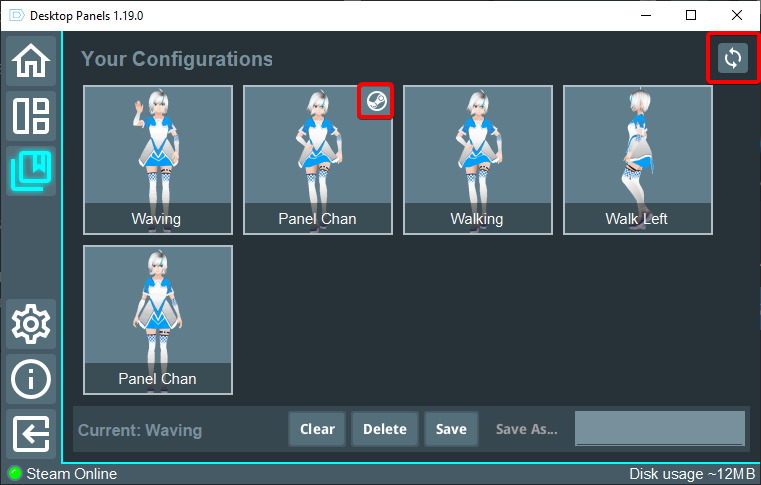Click the Delete button

385,429
